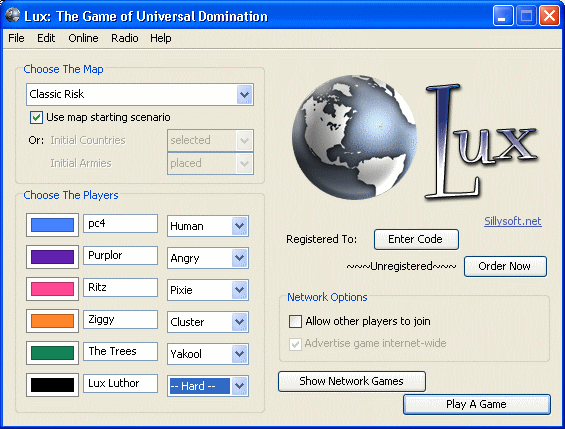Change the black swatch for Lux Luthor
This screenshot has height=429, width=565.
[52, 385]
